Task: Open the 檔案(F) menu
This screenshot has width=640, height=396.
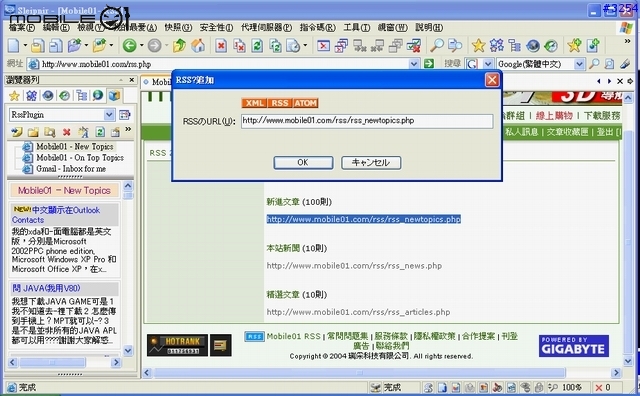Action: pos(21,27)
